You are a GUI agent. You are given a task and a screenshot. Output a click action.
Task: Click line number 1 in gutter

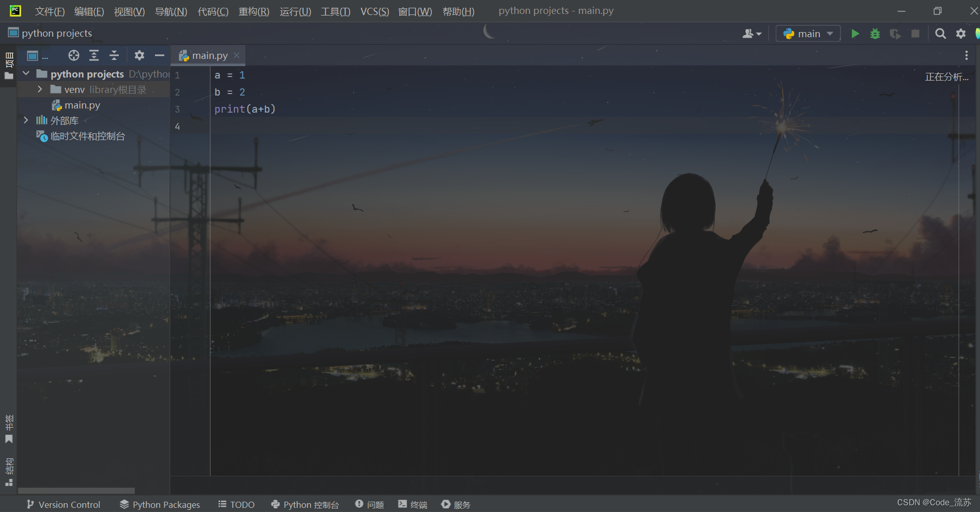[177, 75]
